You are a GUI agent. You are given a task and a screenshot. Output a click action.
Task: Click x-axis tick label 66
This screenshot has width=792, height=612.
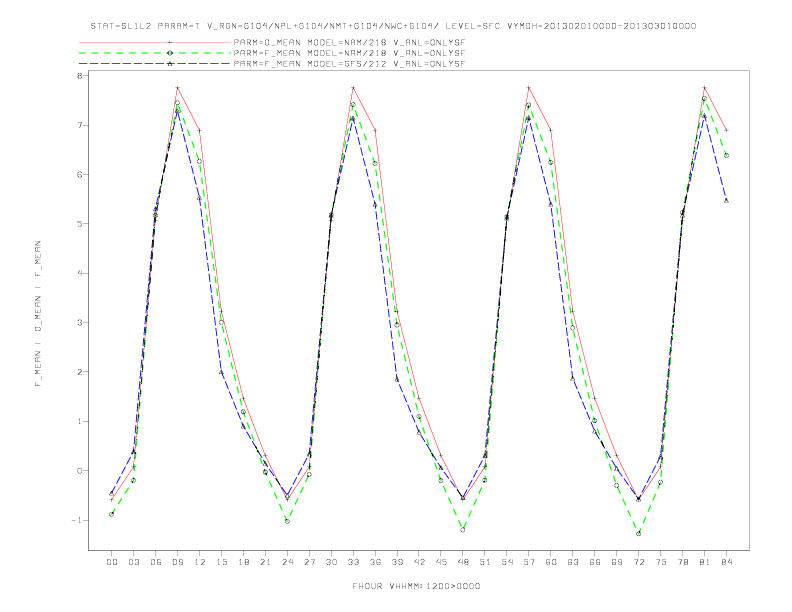tap(595, 562)
